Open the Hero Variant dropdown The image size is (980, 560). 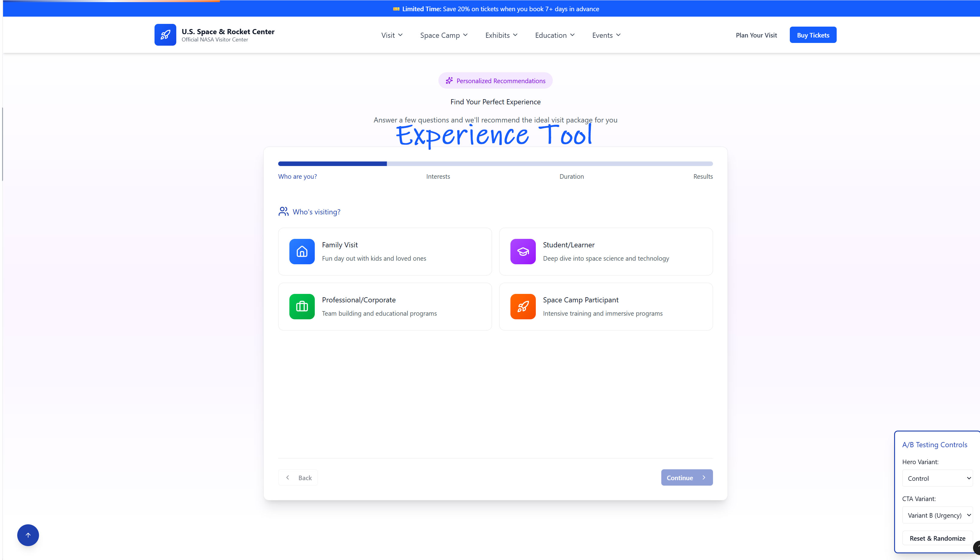[x=937, y=478]
